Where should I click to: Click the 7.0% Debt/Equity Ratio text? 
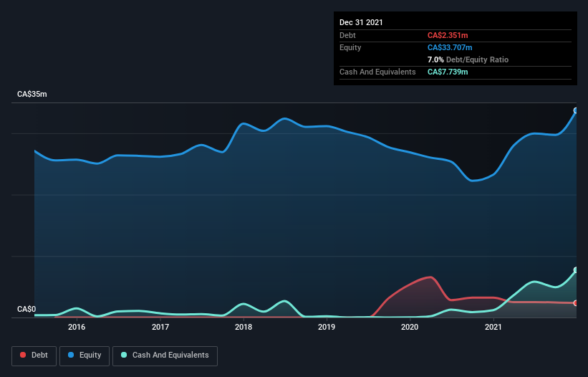(468, 59)
